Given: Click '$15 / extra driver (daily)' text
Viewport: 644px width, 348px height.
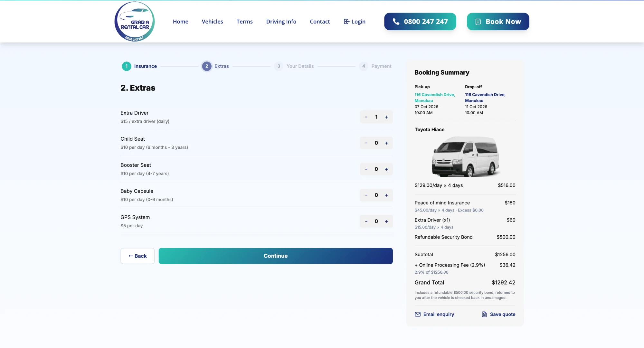Looking at the screenshot, I should pyautogui.click(x=145, y=121).
